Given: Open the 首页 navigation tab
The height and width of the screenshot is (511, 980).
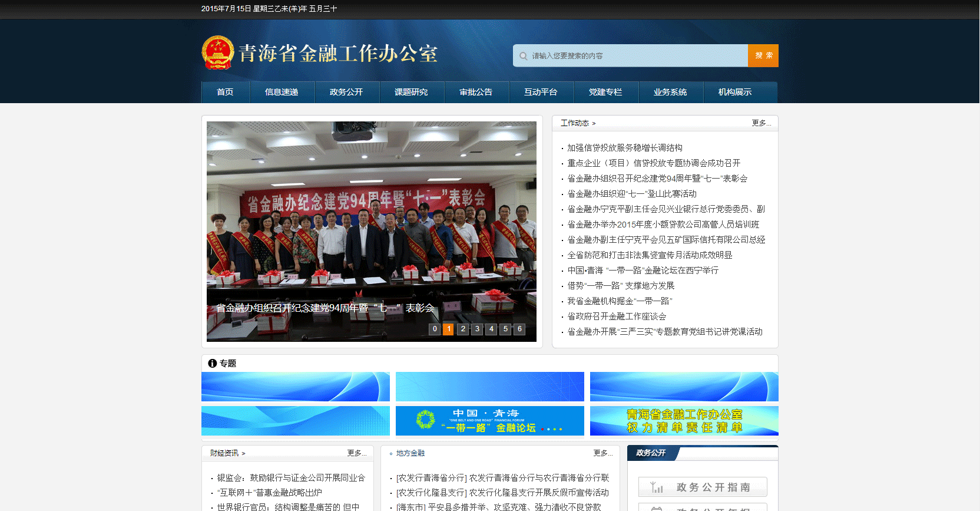Looking at the screenshot, I should (225, 92).
